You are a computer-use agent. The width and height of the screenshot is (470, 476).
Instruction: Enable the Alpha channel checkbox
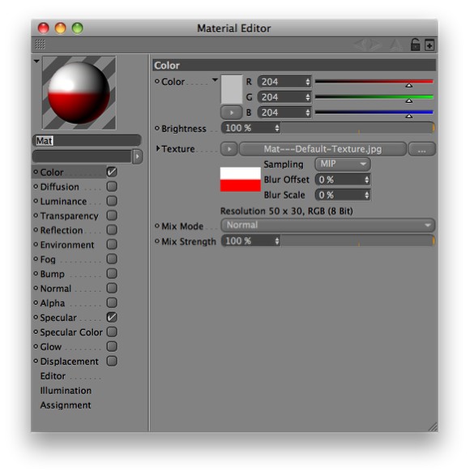tap(112, 302)
